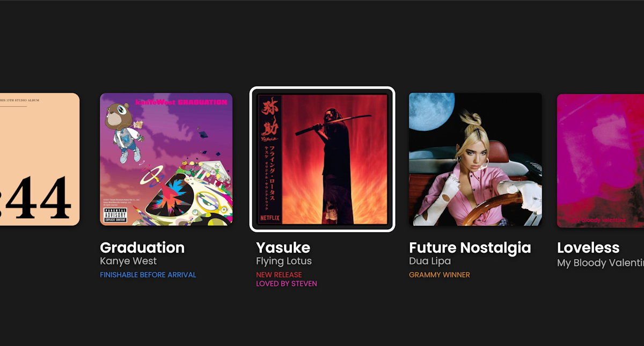Open the Graduation album cover
This screenshot has width=644, height=346.
click(x=166, y=159)
